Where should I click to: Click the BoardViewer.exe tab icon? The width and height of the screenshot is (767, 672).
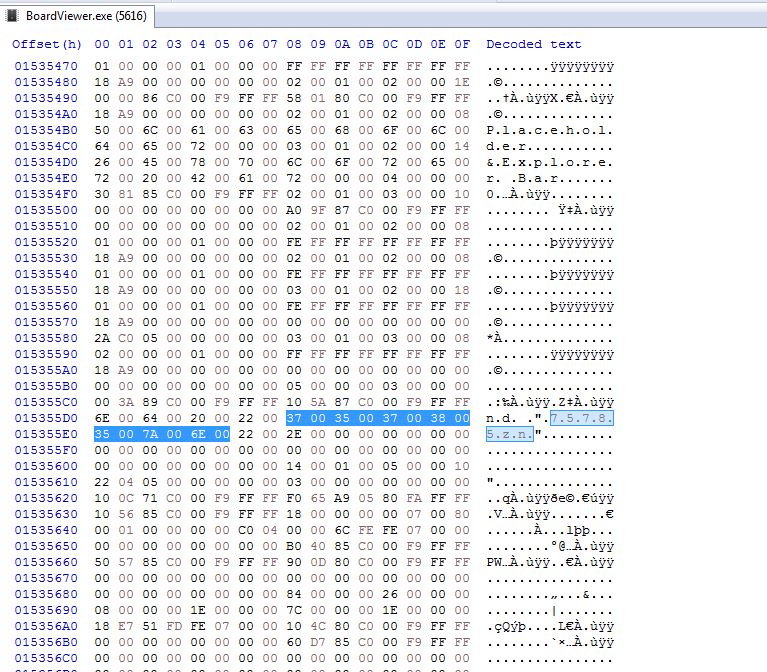12,16
